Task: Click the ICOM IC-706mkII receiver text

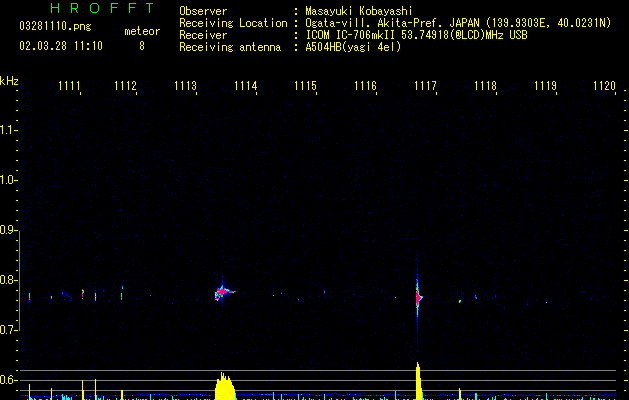Action: pyautogui.click(x=416, y=35)
